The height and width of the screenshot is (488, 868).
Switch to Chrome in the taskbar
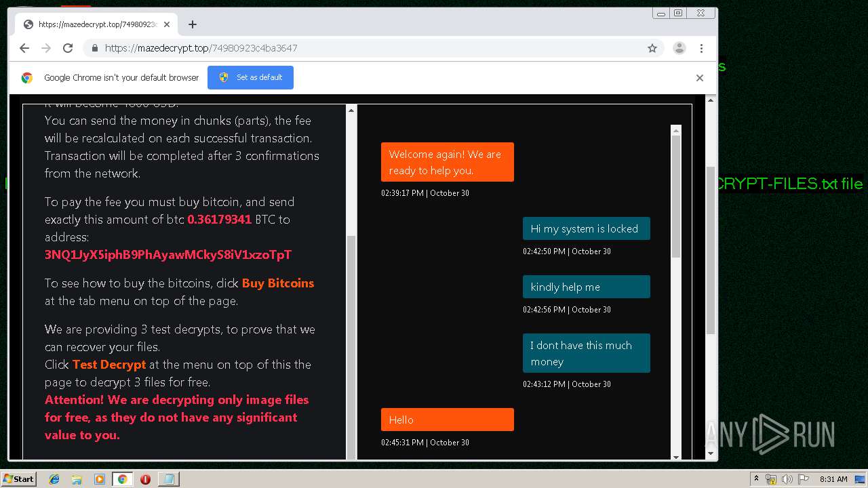pos(122,479)
